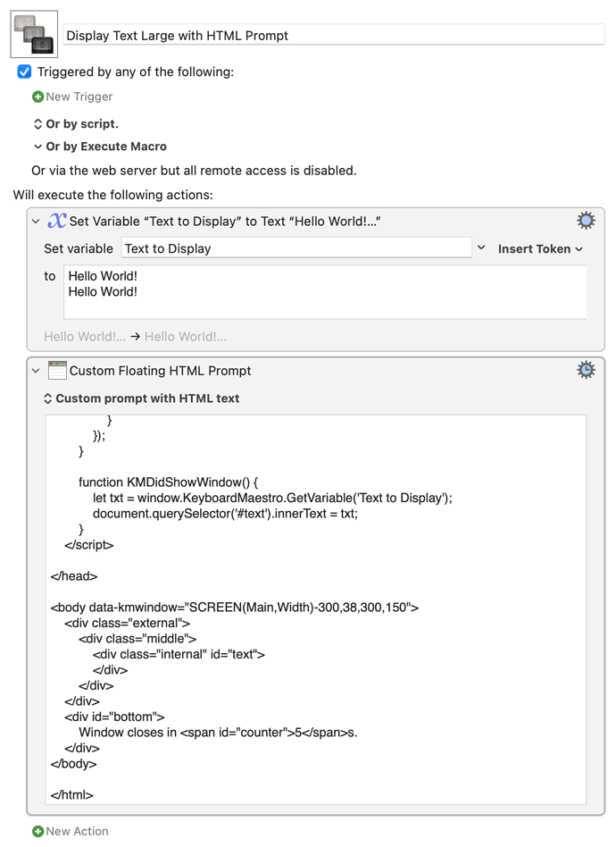Image resolution: width=616 pixels, height=847 pixels.
Task: Click the 'Text to Display' variable name field
Action: 296,248
